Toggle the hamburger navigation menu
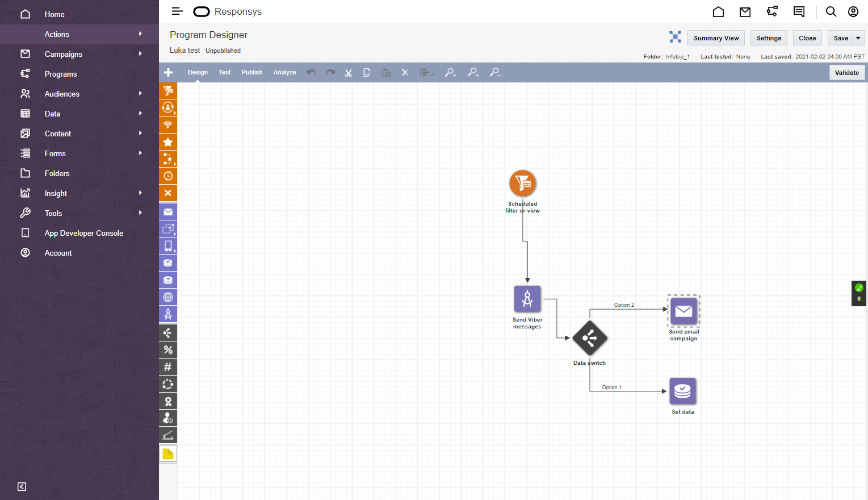 [x=177, y=11]
